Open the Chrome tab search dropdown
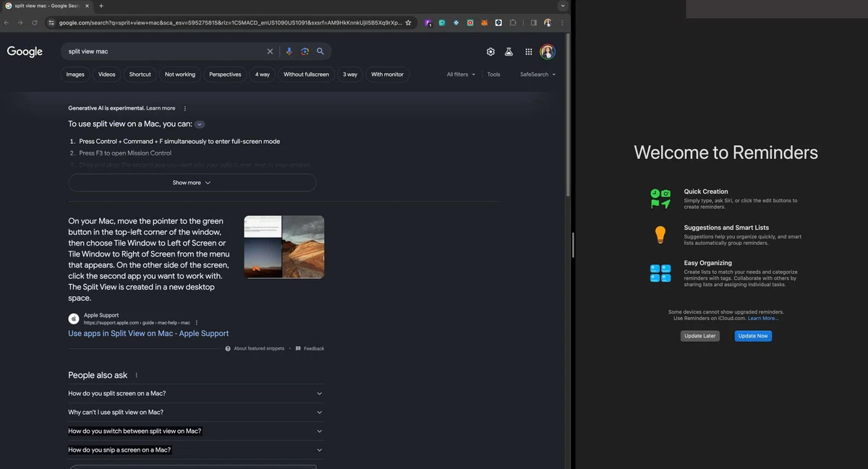Screen dimensions: 868x469 pyautogui.click(x=563, y=6)
